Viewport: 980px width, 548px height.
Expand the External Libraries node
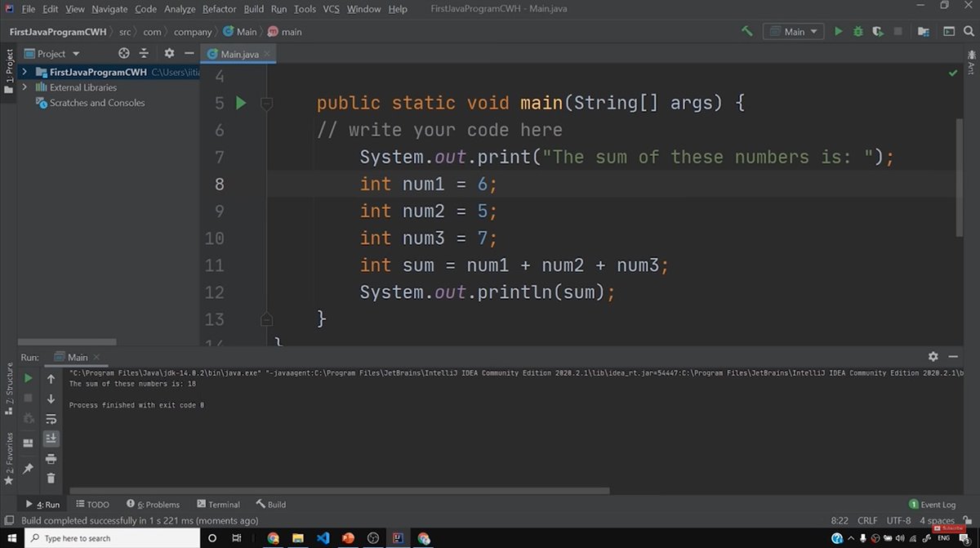(x=24, y=87)
